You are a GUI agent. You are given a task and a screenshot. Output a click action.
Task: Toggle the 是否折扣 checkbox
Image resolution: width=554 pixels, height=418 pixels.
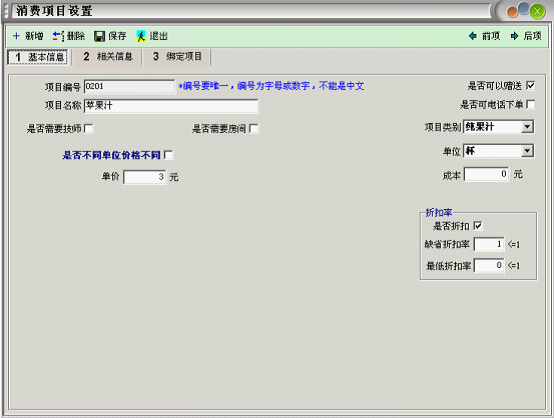coord(478,226)
